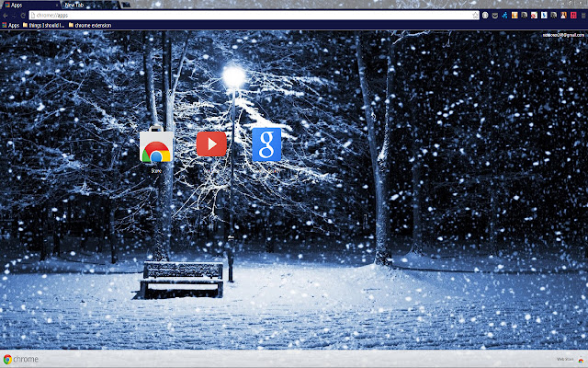The height and width of the screenshot is (368, 588).
Task: Click the blue running figure extension
Action: pos(504,16)
